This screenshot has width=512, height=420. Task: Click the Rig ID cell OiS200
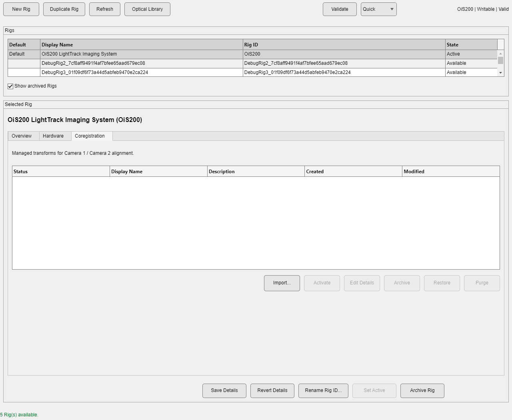click(x=344, y=54)
